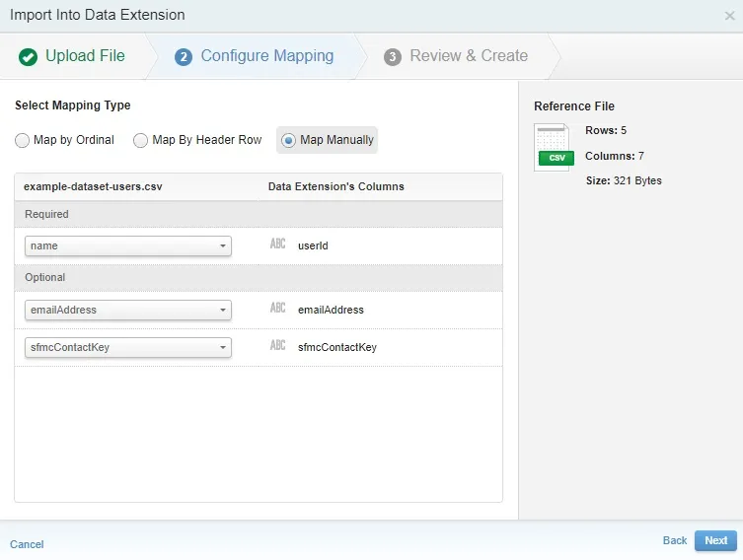
Task: Go to the Upload File step
Action: click(x=85, y=56)
